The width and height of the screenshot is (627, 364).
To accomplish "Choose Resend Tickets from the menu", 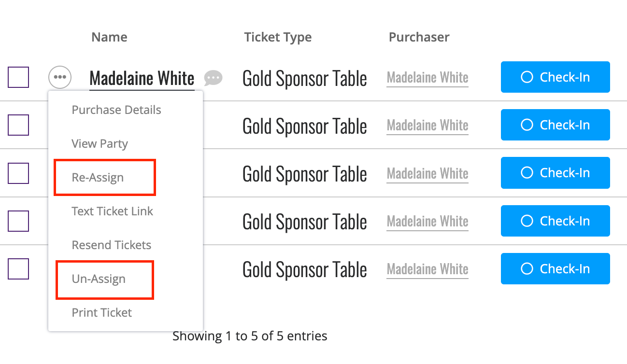I will pos(112,245).
